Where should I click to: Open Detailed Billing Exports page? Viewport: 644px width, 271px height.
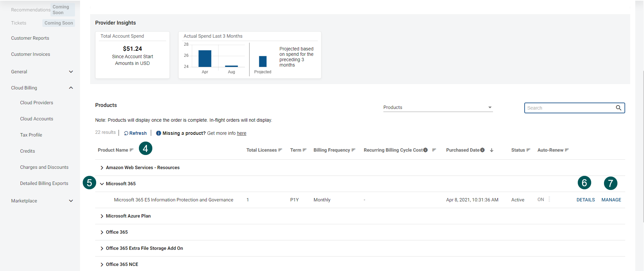pyautogui.click(x=44, y=183)
